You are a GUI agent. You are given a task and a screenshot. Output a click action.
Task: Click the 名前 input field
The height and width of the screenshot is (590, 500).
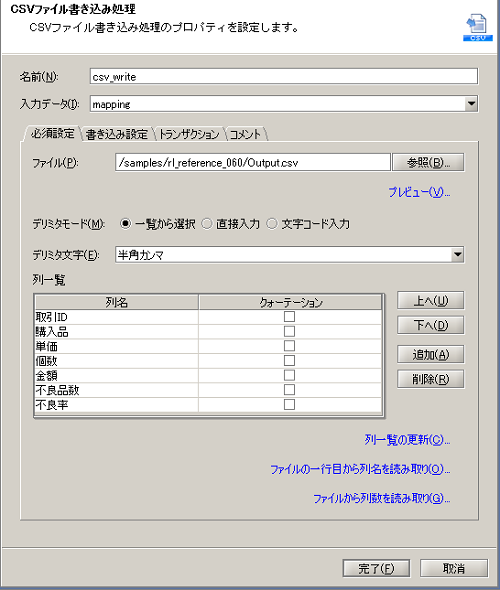(284, 76)
